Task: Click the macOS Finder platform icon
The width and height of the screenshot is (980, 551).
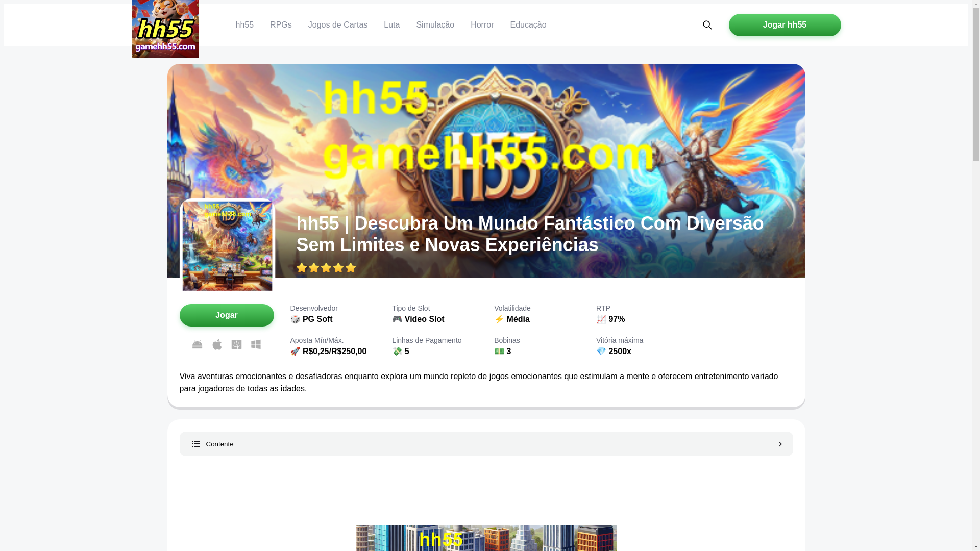Action: pyautogui.click(x=236, y=344)
